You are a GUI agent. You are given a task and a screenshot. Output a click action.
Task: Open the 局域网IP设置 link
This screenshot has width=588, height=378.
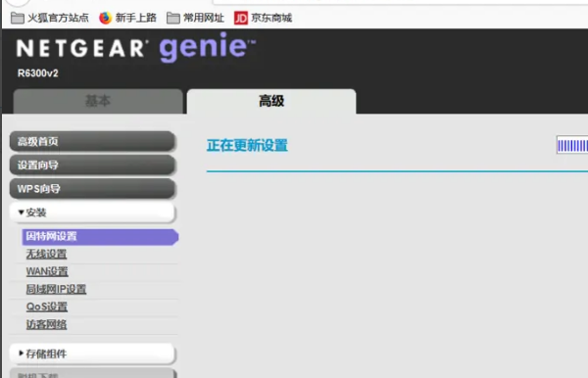(56, 289)
